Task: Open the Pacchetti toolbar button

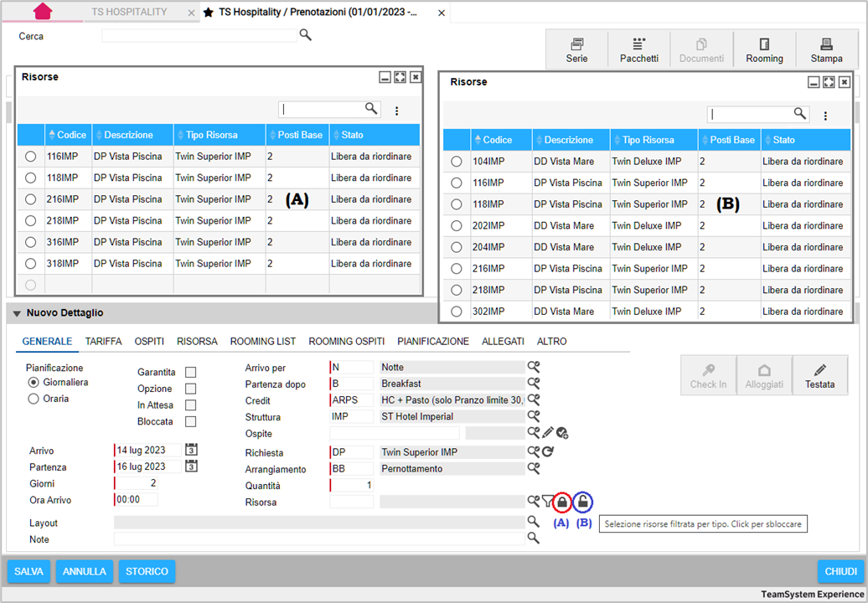Action: click(638, 50)
